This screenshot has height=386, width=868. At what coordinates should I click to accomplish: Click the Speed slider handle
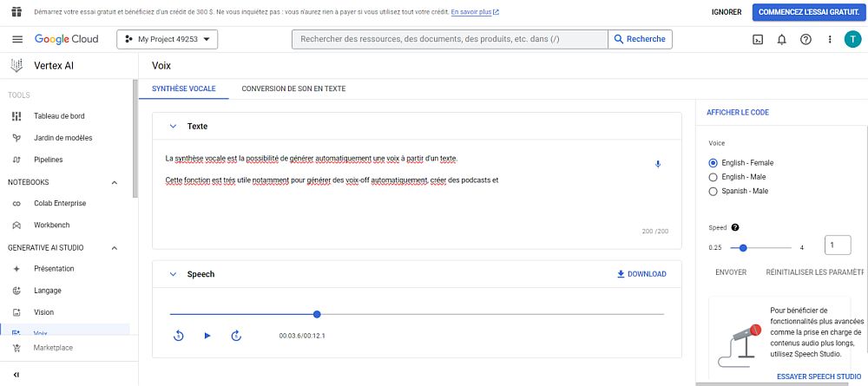(743, 247)
